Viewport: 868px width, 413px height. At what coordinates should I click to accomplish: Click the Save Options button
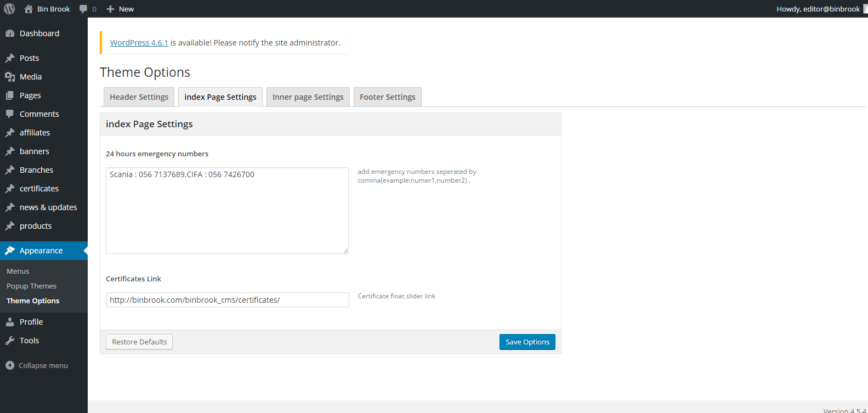(527, 342)
